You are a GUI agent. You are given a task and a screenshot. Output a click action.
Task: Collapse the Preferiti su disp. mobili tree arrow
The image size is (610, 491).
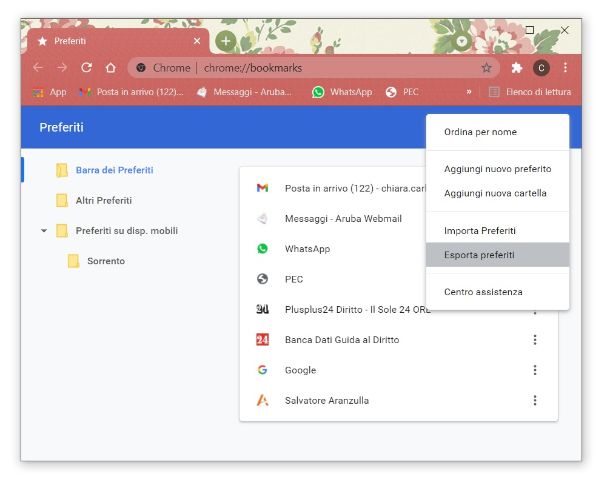[x=44, y=231]
